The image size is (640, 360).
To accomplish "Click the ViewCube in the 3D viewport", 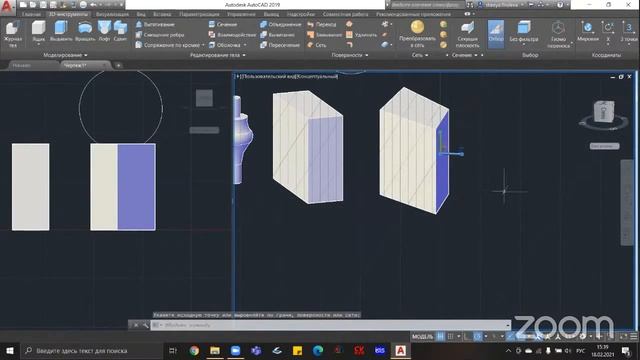I will pos(604,111).
